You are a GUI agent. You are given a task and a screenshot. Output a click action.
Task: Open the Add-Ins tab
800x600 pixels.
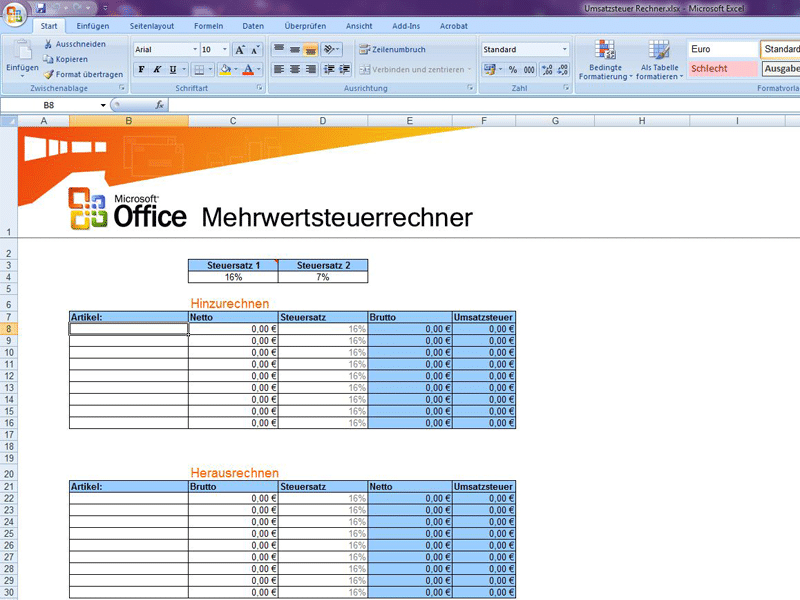(x=406, y=26)
